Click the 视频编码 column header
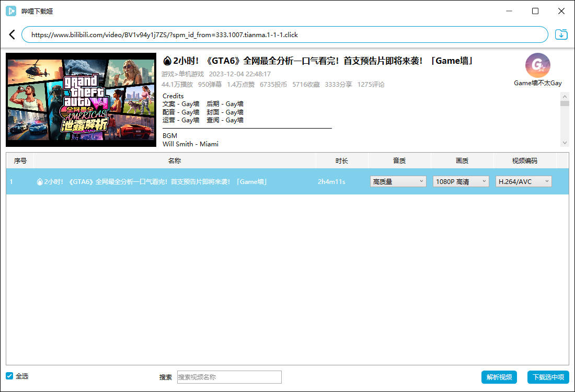575x392 pixels. click(524, 160)
